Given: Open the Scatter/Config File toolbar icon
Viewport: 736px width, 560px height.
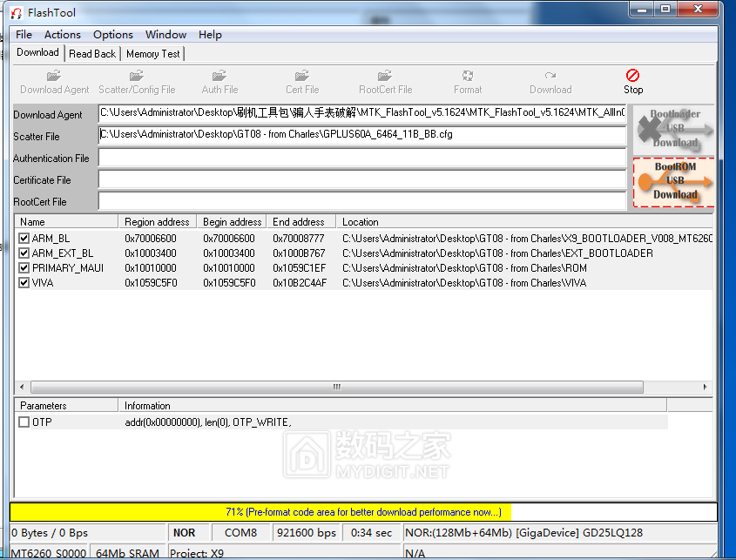Looking at the screenshot, I should point(137,82).
